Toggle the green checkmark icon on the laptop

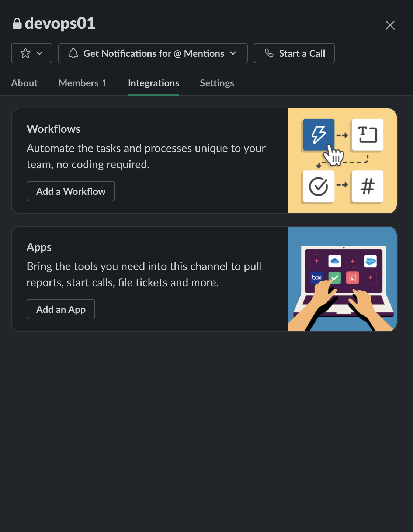pos(334,277)
